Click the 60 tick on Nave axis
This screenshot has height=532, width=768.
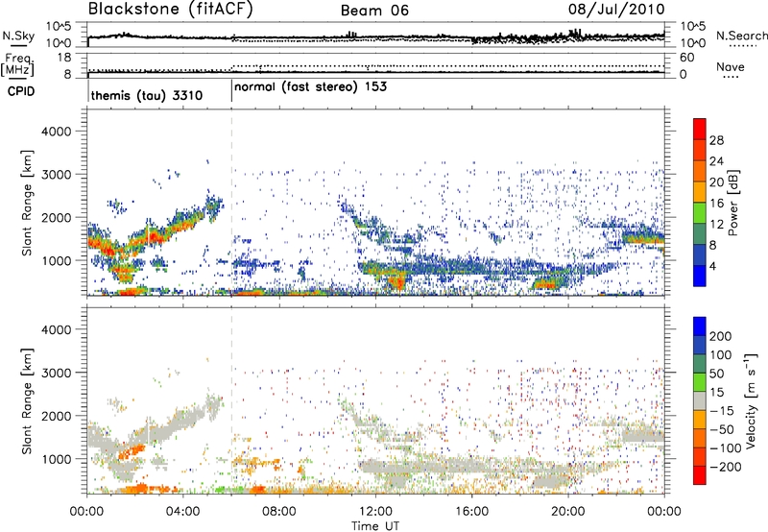[x=686, y=58]
